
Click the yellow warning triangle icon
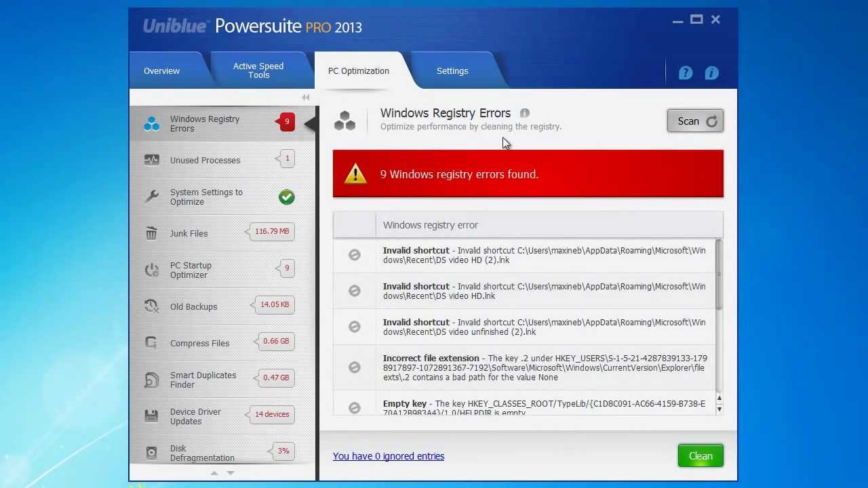click(355, 174)
